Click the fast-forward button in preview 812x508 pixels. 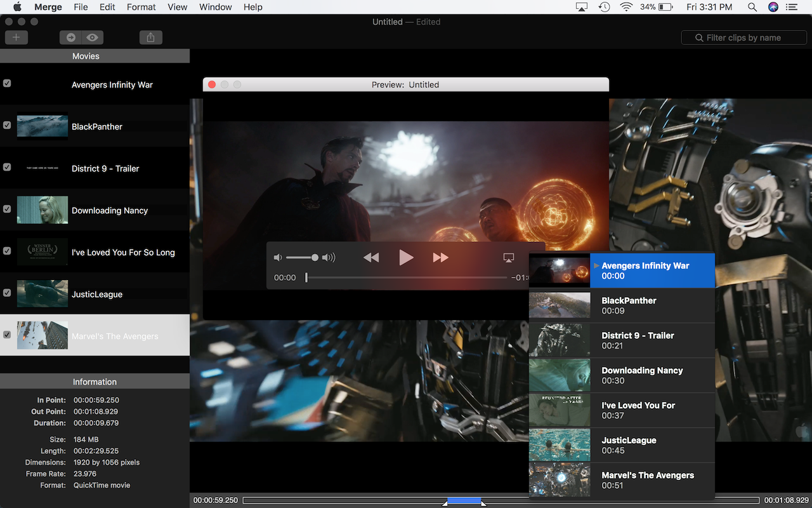click(440, 257)
